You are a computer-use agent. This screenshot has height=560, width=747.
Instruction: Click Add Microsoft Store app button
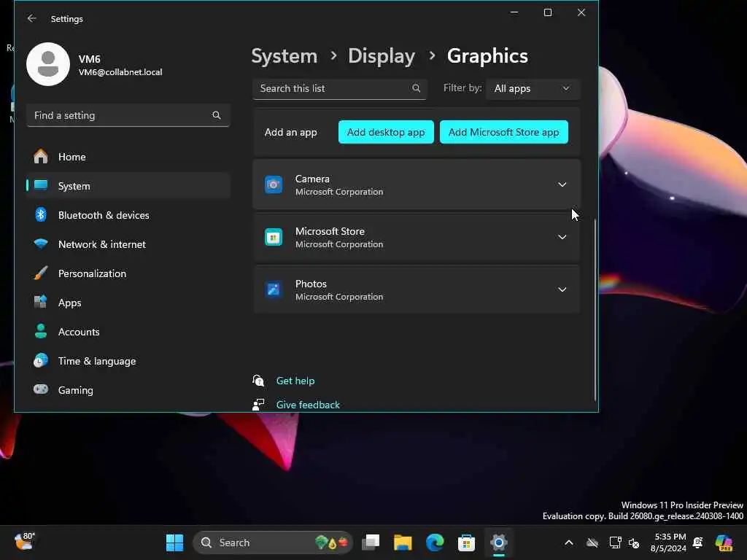pos(503,132)
